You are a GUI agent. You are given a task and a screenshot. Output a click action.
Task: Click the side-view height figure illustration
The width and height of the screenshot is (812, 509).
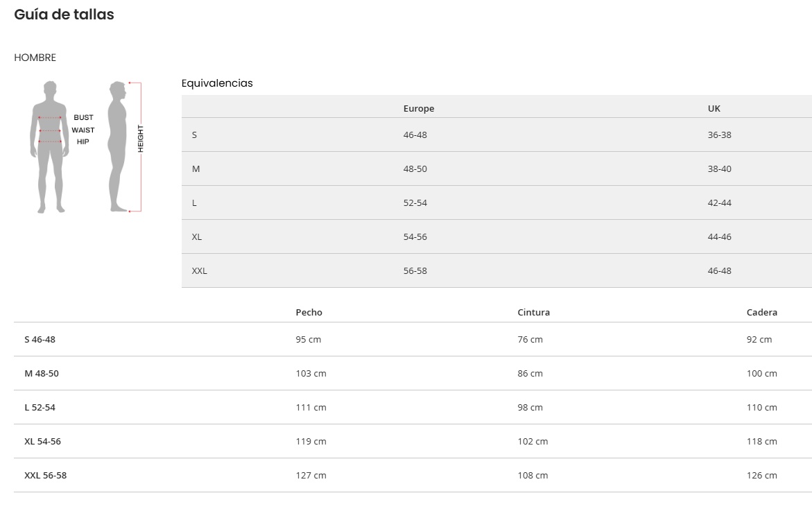118,147
